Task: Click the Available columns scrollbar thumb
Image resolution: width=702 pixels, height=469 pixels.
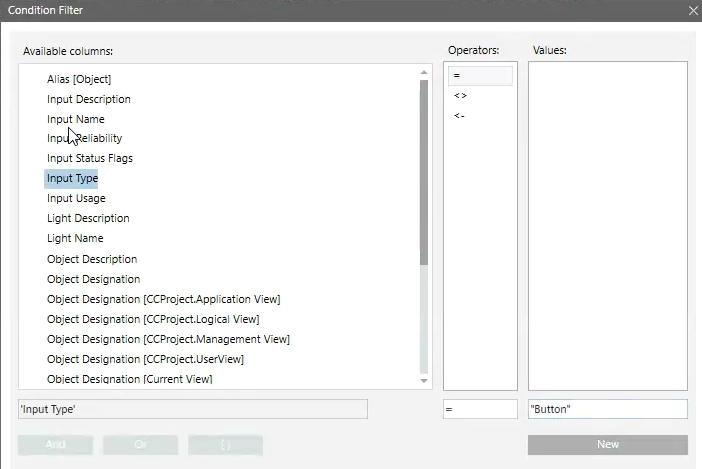Action: click(x=424, y=170)
